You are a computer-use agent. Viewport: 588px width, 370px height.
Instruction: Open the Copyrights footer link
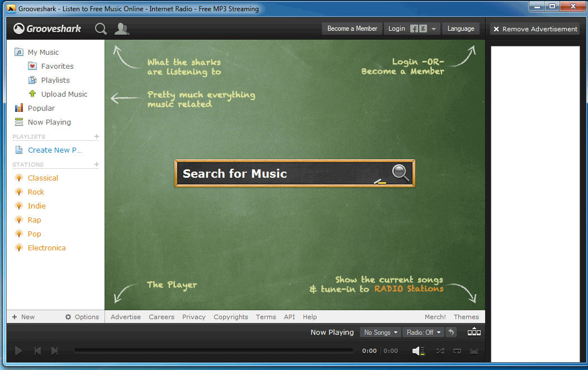[231, 317]
